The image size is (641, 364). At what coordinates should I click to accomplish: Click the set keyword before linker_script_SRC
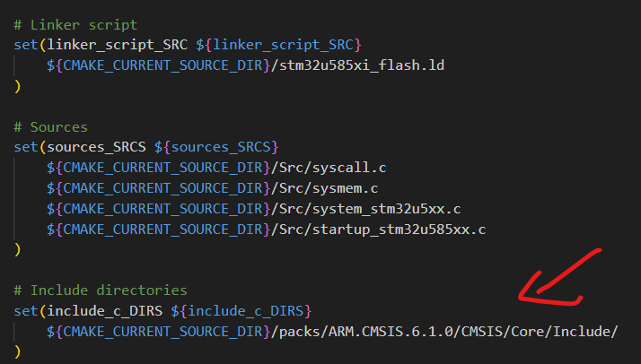tap(25, 45)
